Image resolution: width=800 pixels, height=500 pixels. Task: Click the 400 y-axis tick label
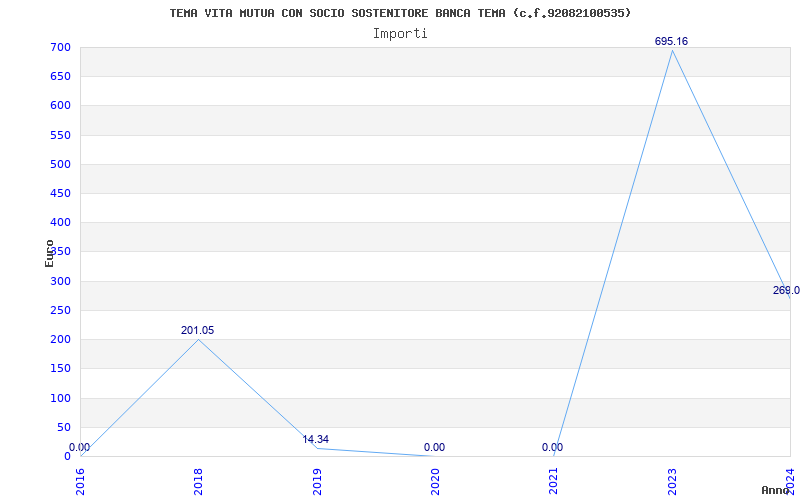pos(60,222)
